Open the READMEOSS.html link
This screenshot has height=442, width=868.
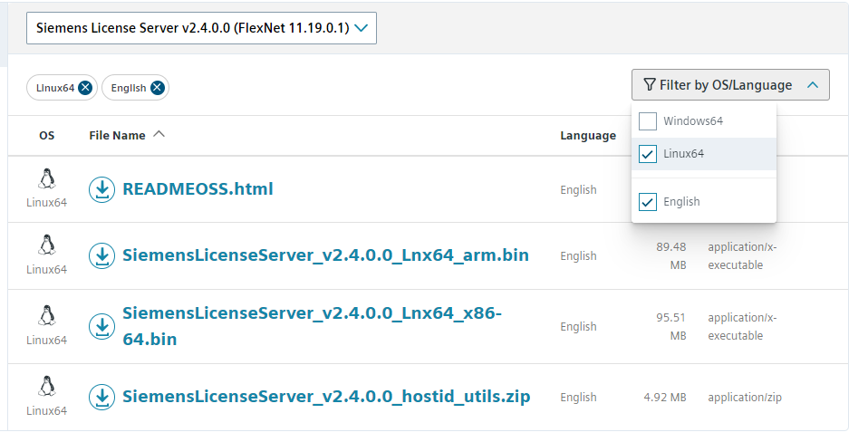point(198,189)
